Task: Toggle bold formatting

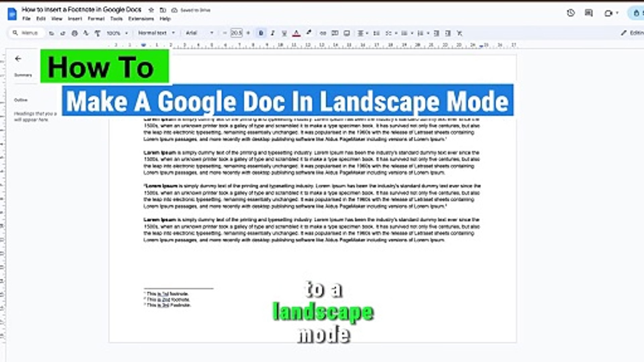Action: click(x=261, y=33)
